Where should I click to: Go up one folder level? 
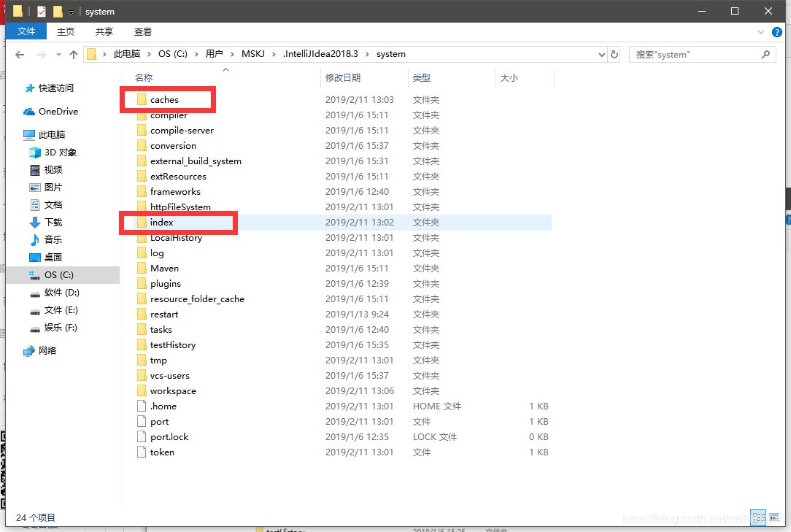[x=74, y=55]
